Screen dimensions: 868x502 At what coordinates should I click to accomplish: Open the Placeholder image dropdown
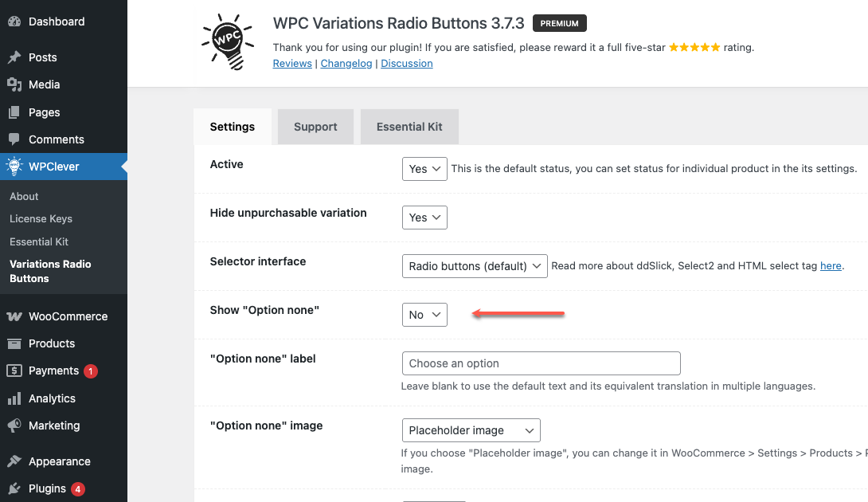[x=471, y=430]
